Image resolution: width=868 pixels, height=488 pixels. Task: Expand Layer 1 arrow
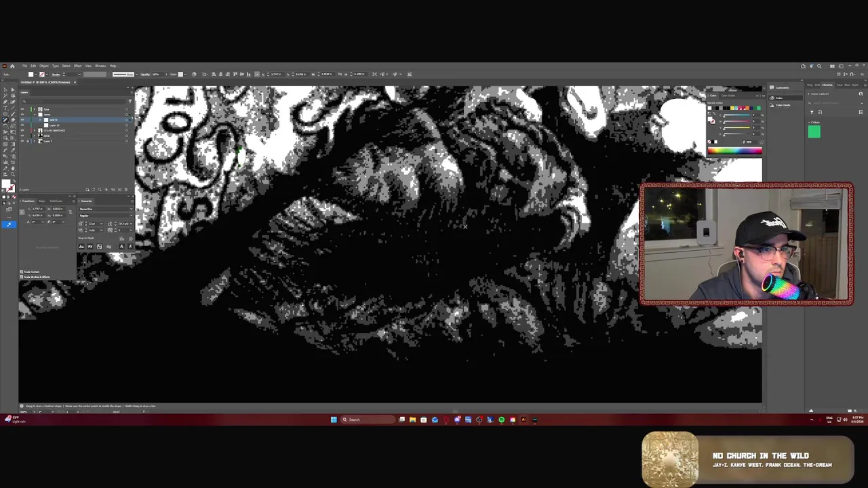pyautogui.click(x=34, y=141)
